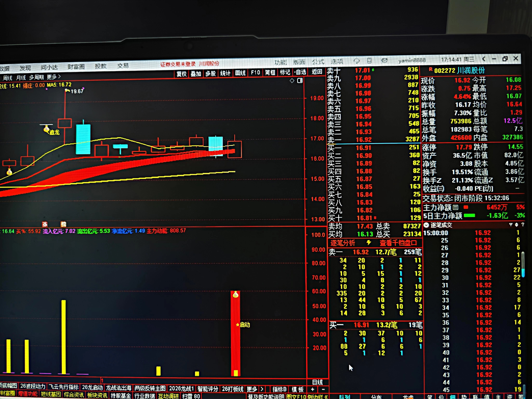This screenshot has width=532, height=399.
Task: Toggle the side panel square icon above chart
Action: click(x=300, y=81)
